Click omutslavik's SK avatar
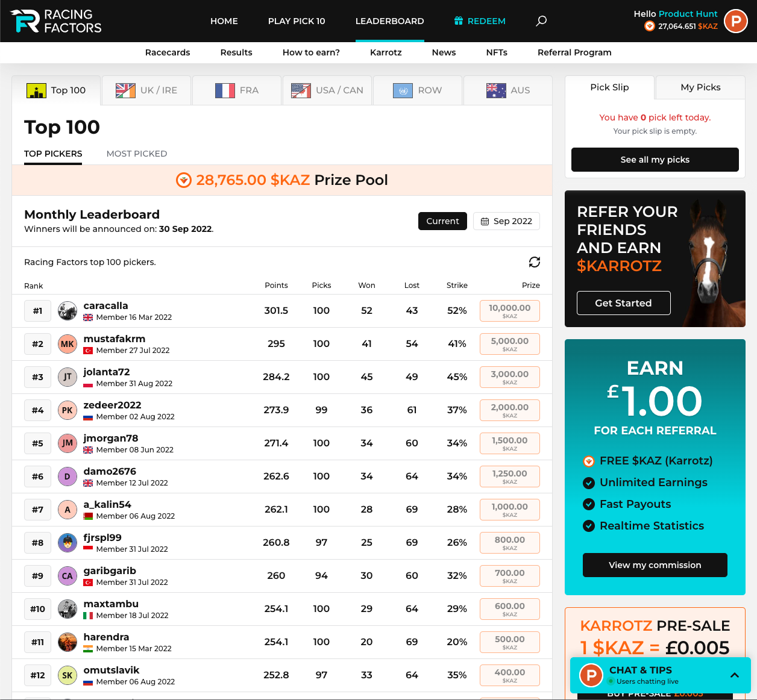Screen dimensions: 757x700 68,675
